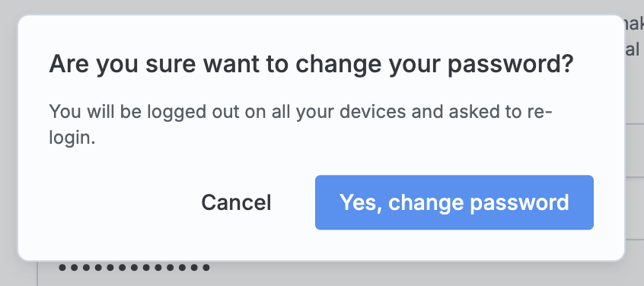Click 'all your devices' in the description
Viewport: 644px width, 286px height.
[339, 112]
